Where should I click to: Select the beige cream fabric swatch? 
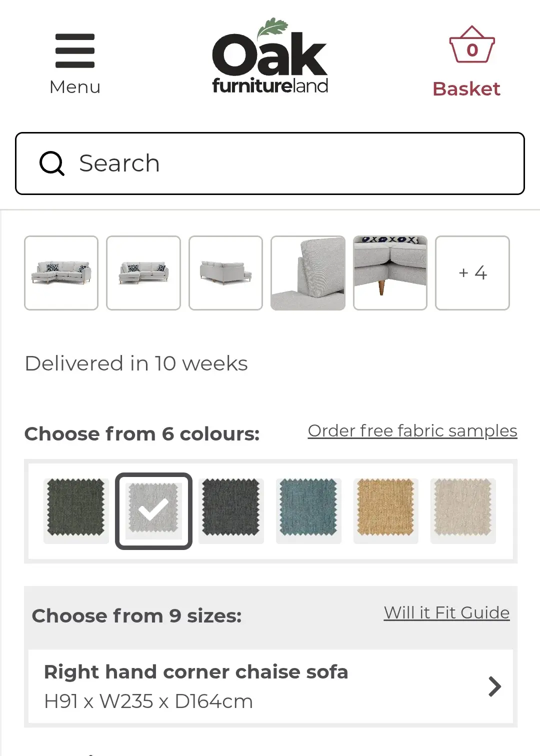pos(463,510)
